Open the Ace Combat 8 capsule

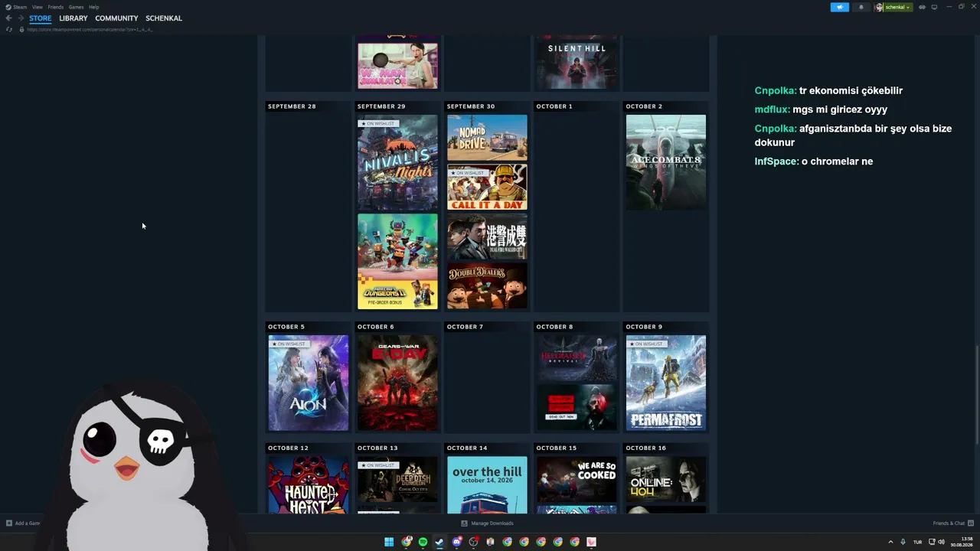(x=666, y=163)
